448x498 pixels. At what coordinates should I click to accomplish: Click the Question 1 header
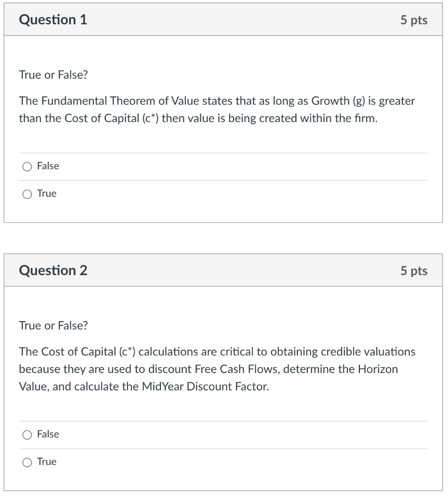53,20
